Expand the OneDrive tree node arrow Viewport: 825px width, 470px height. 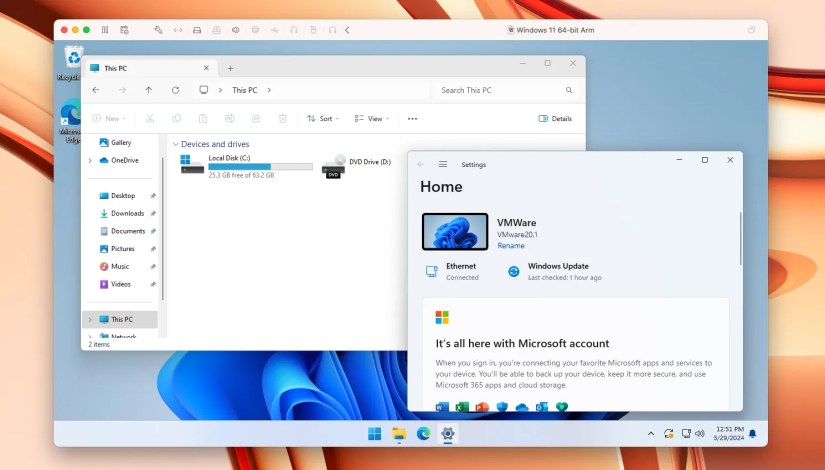[90, 160]
